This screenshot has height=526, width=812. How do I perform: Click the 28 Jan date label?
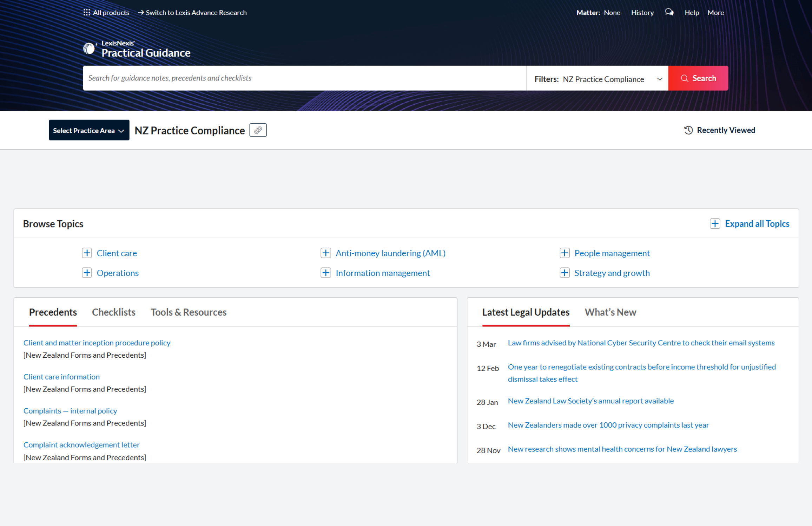click(487, 402)
